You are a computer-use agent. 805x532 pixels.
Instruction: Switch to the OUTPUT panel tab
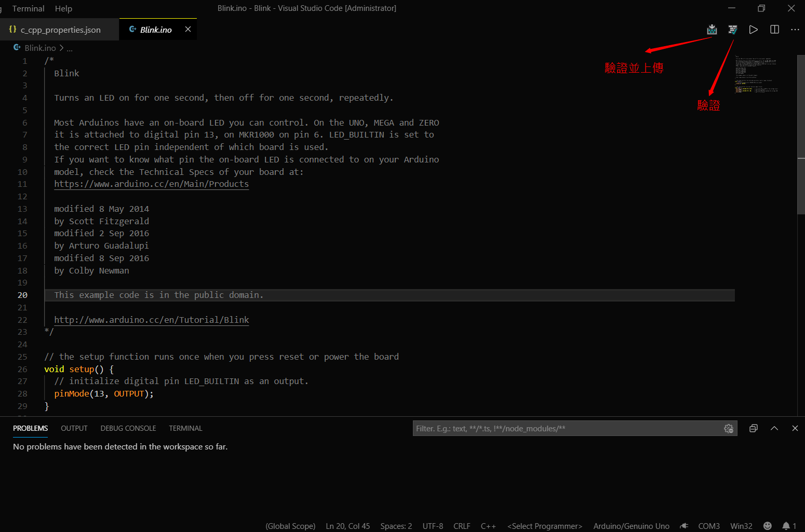(x=74, y=428)
